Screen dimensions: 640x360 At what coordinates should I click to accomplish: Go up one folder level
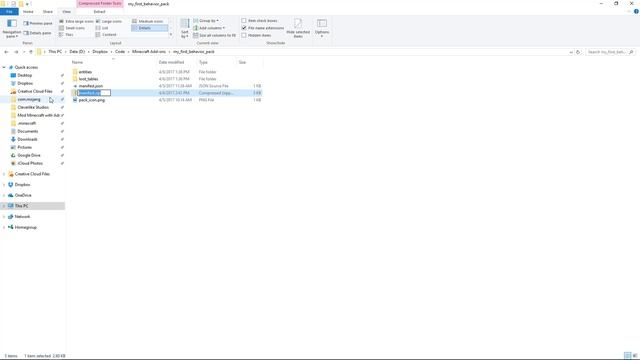[31, 52]
